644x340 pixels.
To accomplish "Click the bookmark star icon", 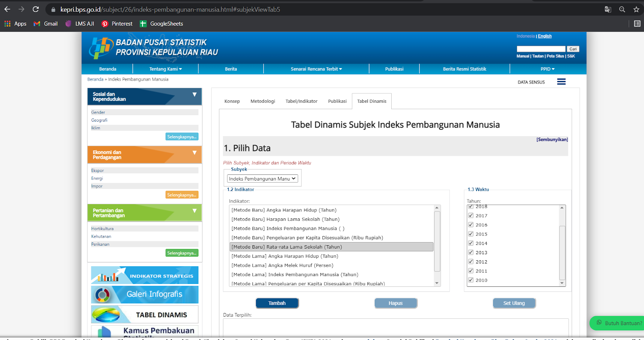I will pyautogui.click(x=636, y=9).
